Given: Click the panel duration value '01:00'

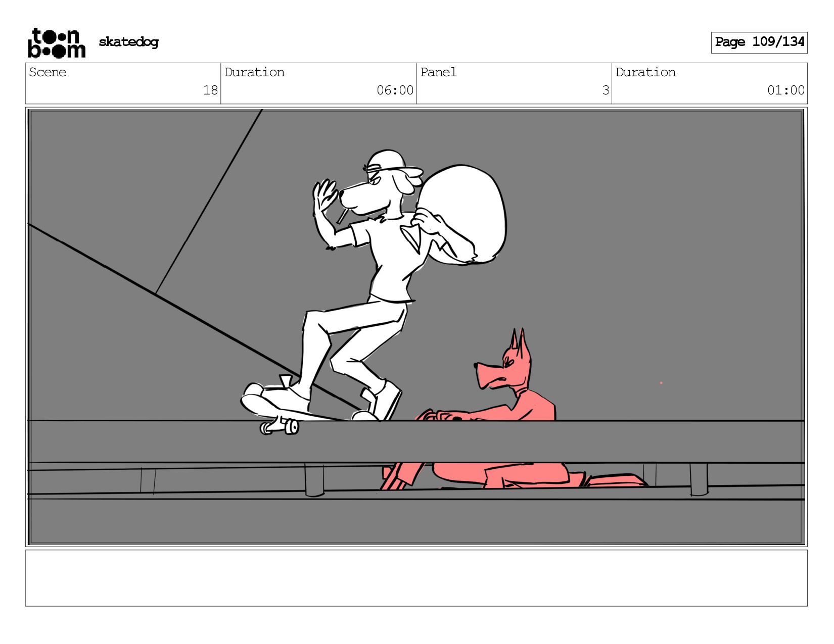Looking at the screenshot, I should pyautogui.click(x=785, y=90).
